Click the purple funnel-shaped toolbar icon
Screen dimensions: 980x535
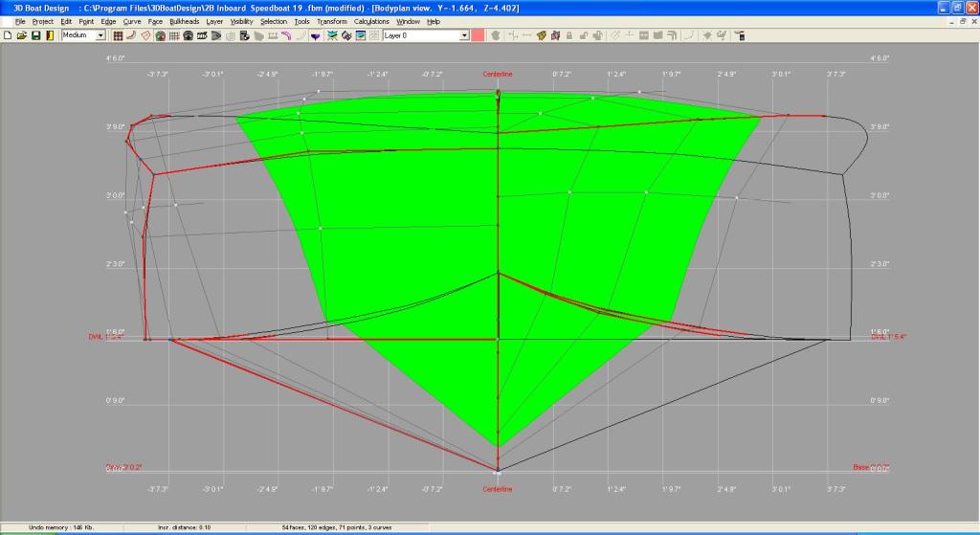pyautogui.click(x=315, y=35)
